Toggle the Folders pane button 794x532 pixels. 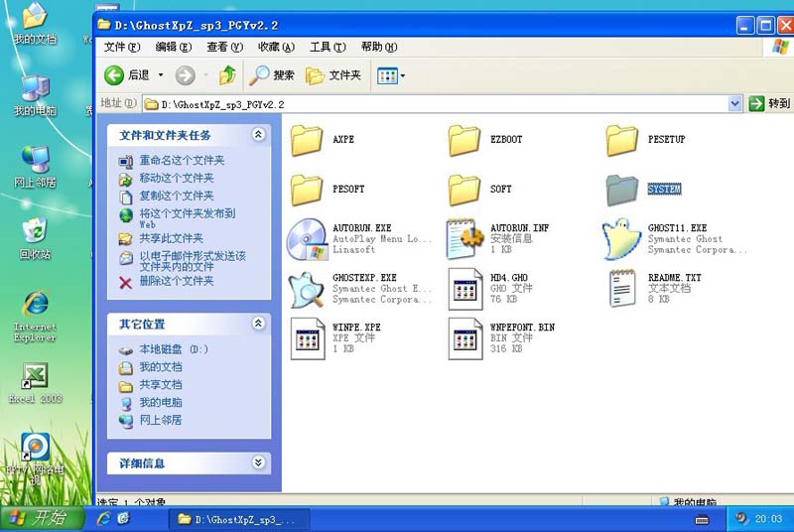tap(333, 75)
